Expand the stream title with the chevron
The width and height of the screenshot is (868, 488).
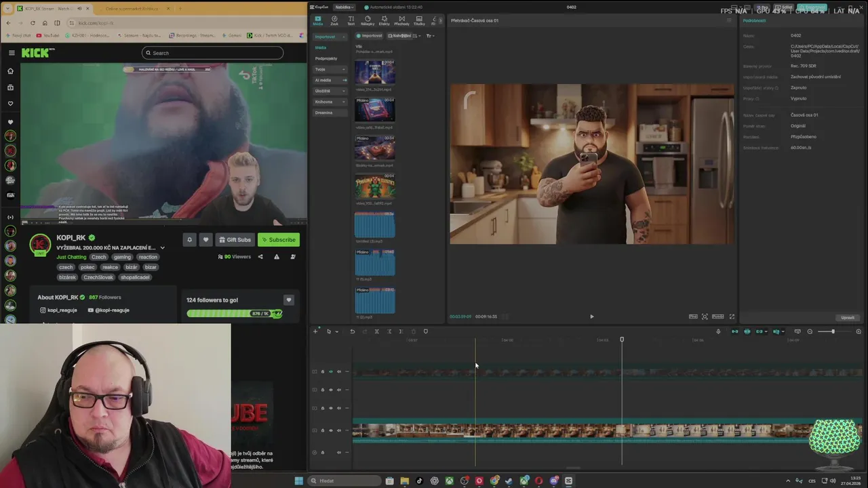pos(162,248)
